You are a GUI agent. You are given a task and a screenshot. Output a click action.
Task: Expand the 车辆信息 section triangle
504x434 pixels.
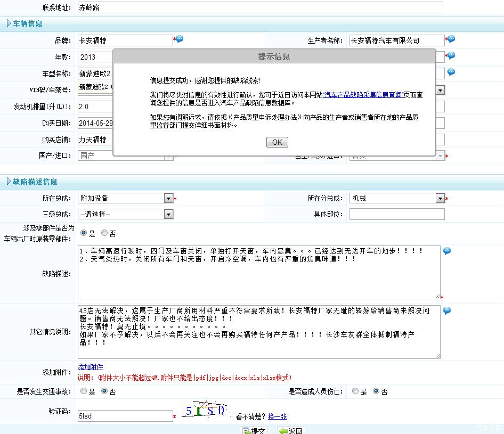pos(9,23)
